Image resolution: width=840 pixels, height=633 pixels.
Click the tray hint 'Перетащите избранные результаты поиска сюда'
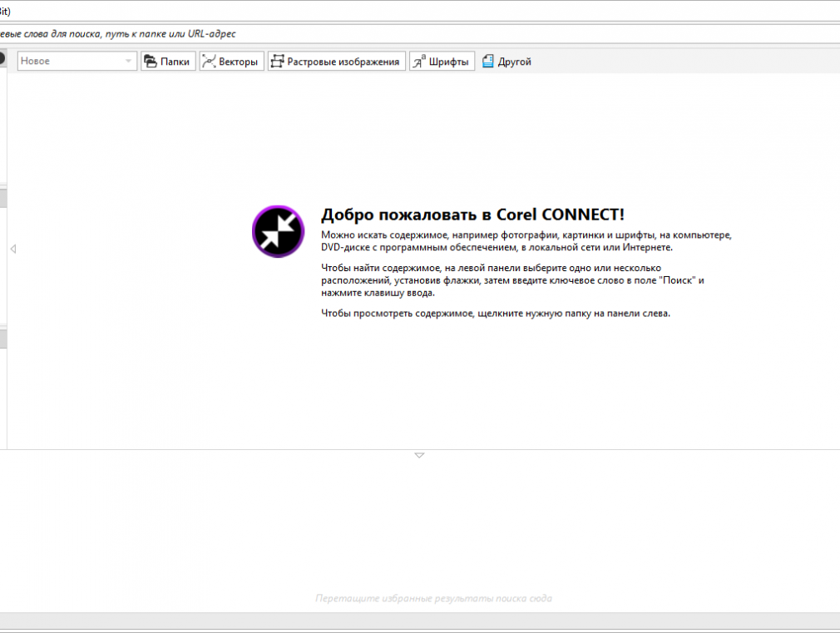click(433, 598)
